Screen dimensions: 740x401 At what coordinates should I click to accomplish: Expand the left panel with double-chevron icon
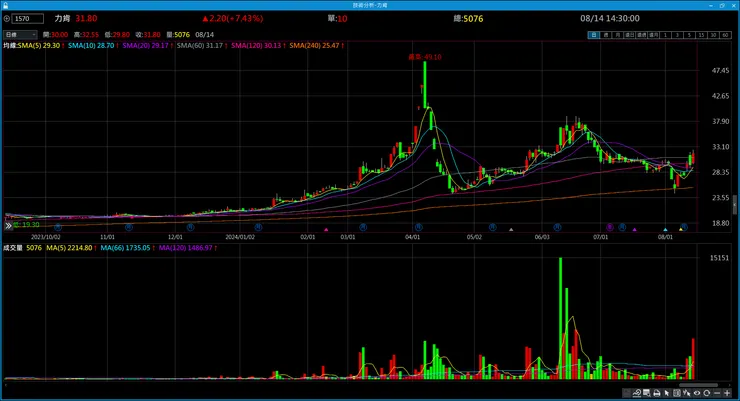coord(8,226)
